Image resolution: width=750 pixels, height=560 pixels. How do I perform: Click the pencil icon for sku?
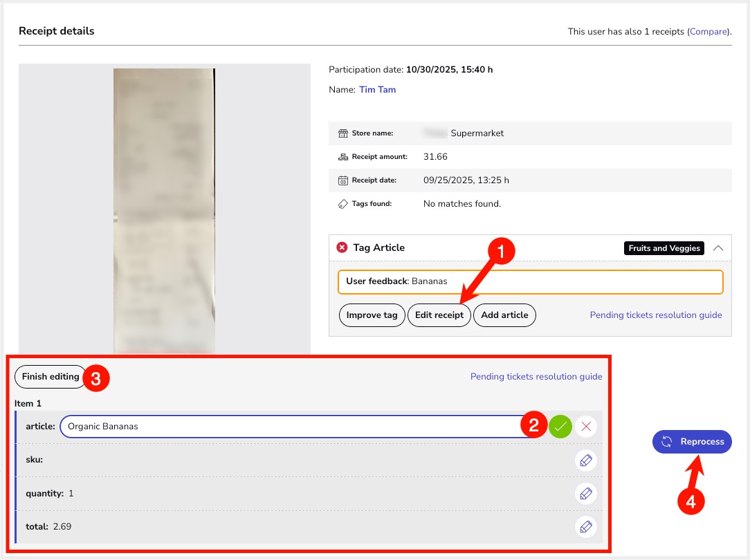coord(585,460)
